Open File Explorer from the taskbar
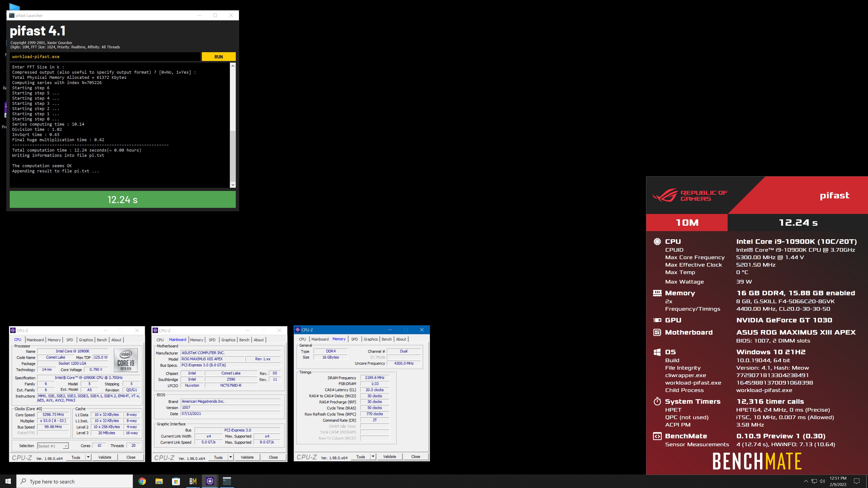This screenshot has height=488, width=868. [159, 481]
